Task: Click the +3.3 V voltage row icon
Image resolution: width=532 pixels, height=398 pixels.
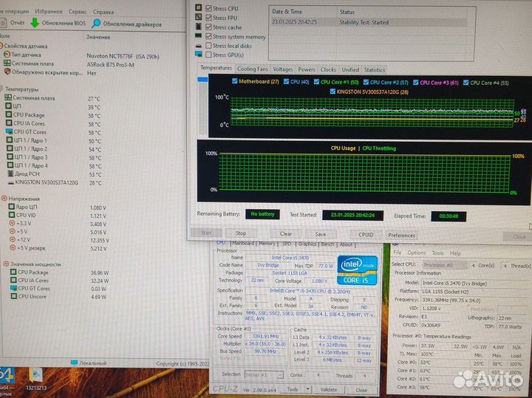Action: 13,223
